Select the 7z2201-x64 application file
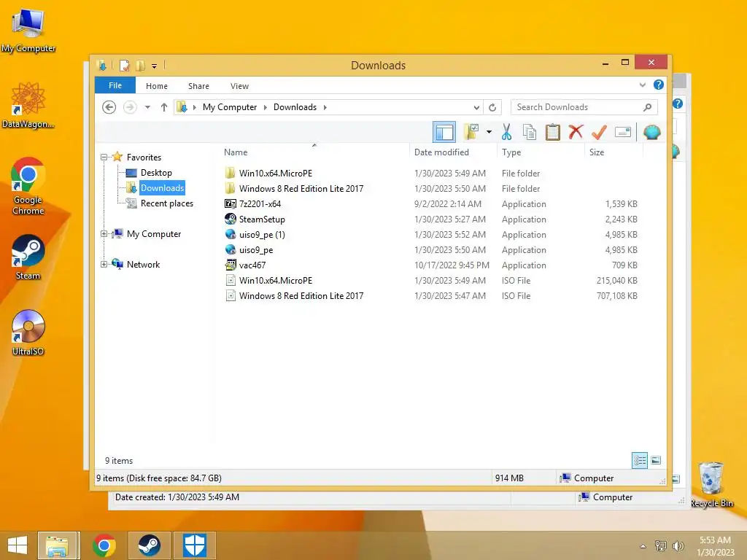The height and width of the screenshot is (560, 747). point(260,204)
